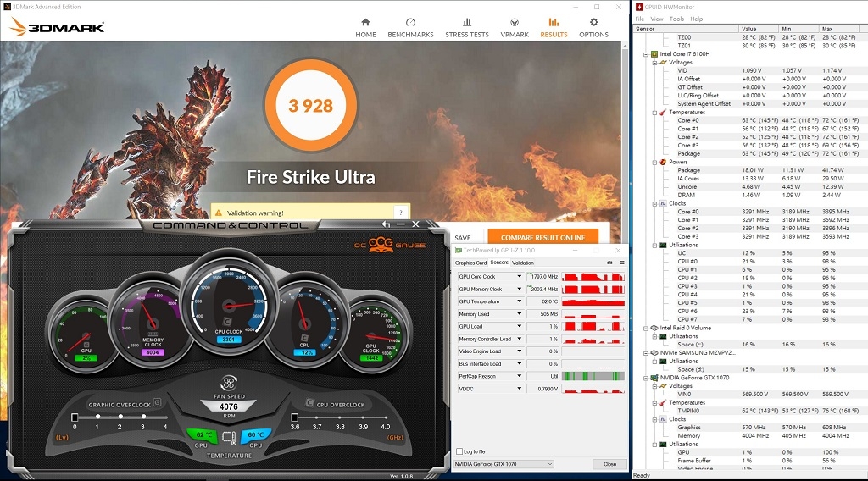The width and height of the screenshot is (868, 481).
Task: Open File menu in HWMonitor
Action: coord(640,19)
